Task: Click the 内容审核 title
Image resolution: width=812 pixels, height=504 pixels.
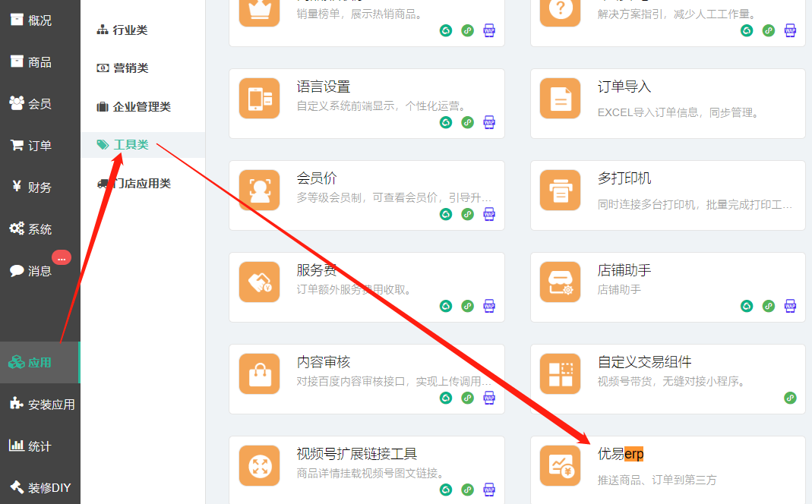Action: (324, 362)
